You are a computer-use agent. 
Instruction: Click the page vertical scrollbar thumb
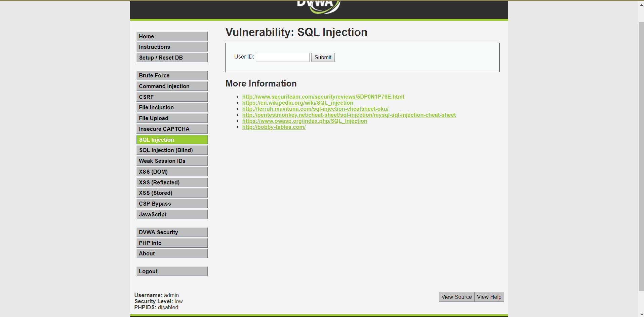(641, 156)
